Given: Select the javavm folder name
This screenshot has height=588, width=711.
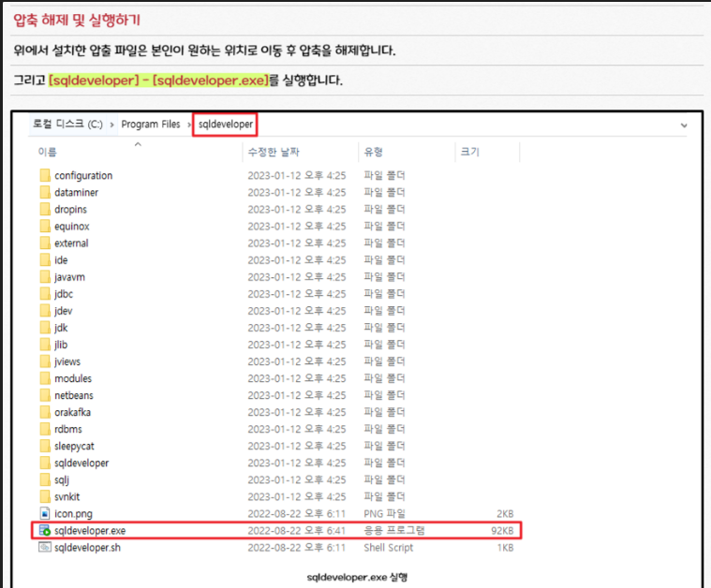Looking at the screenshot, I should click(69, 277).
